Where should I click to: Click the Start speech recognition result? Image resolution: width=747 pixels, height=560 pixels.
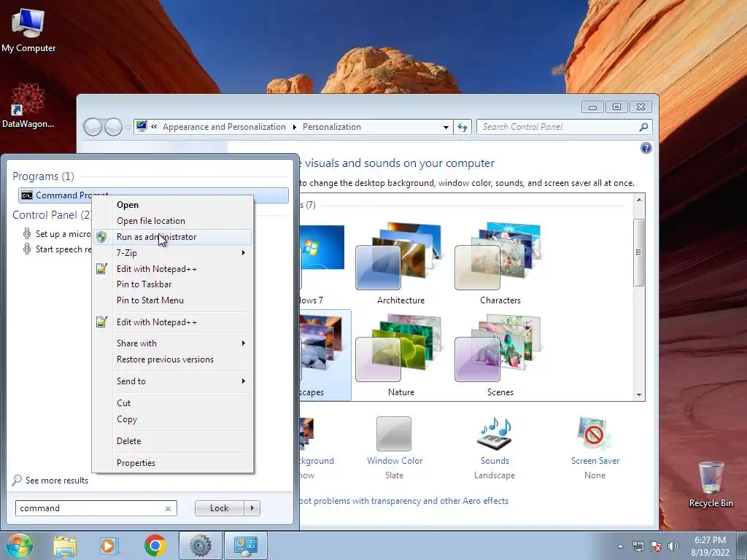56,249
